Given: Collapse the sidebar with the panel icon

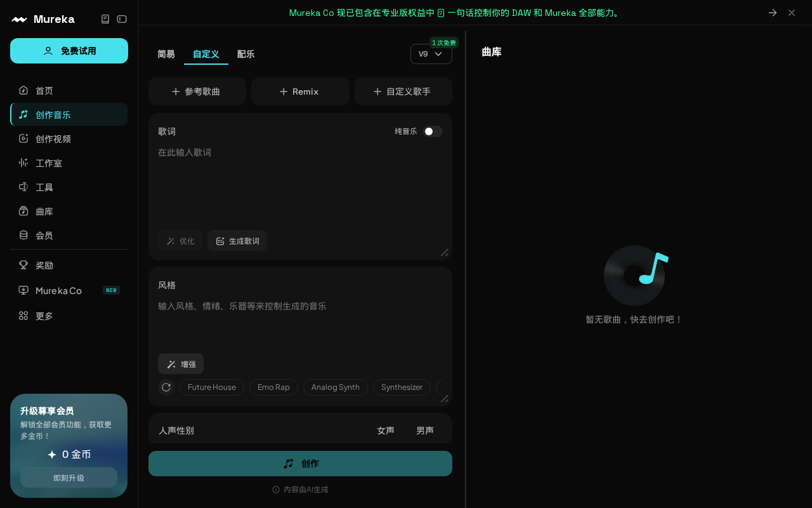Looking at the screenshot, I should pyautogui.click(x=122, y=19).
